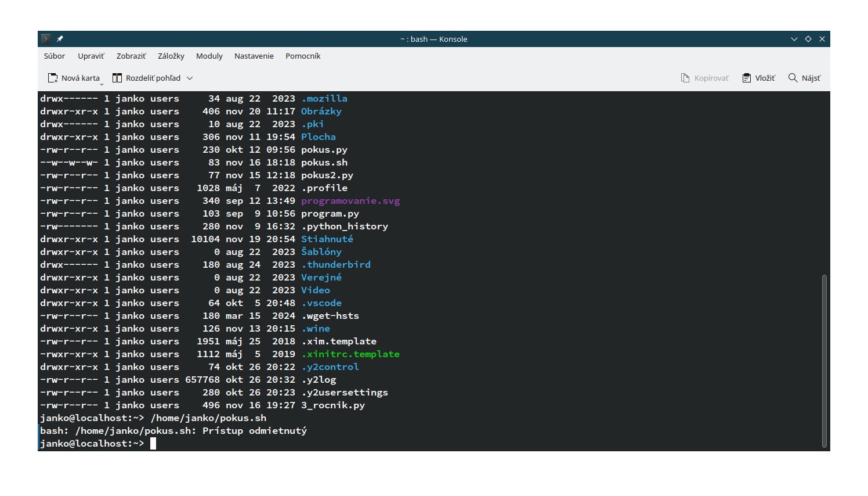Click the Verejné directory name
The width and height of the screenshot is (868, 496).
pos(321,278)
